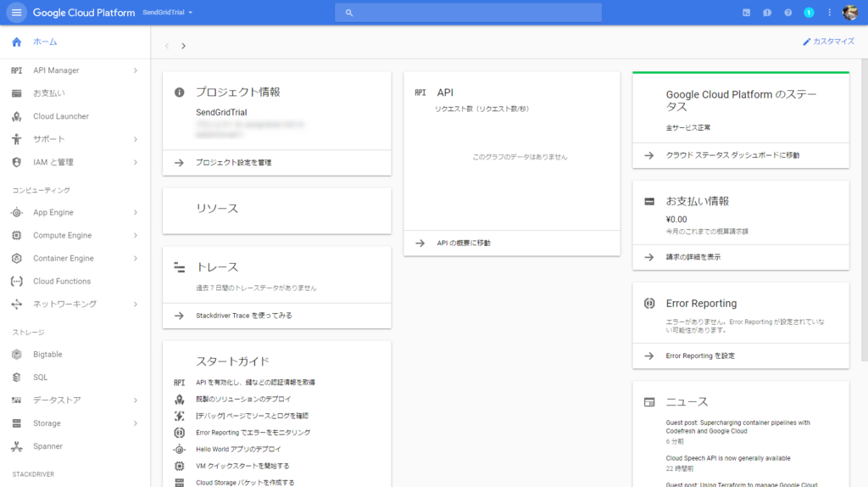Click Google Cloud Platform logo text
This screenshot has height=487, width=868.
click(x=84, y=12)
